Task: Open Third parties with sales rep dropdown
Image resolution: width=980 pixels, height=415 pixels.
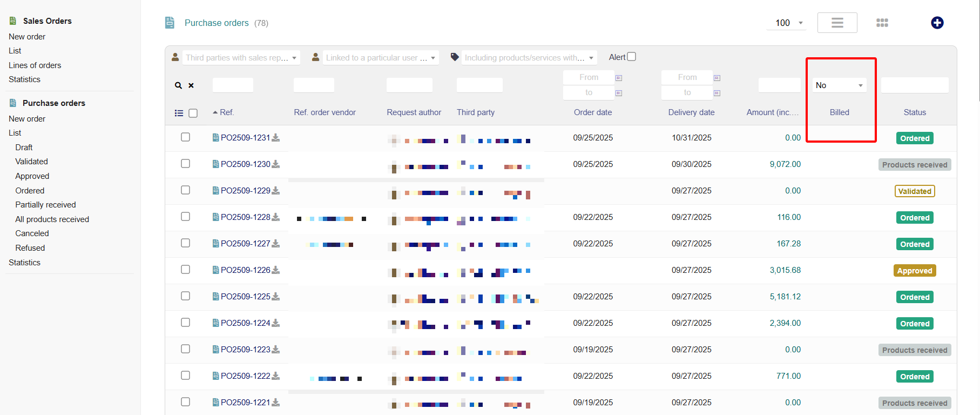Action: click(241, 58)
